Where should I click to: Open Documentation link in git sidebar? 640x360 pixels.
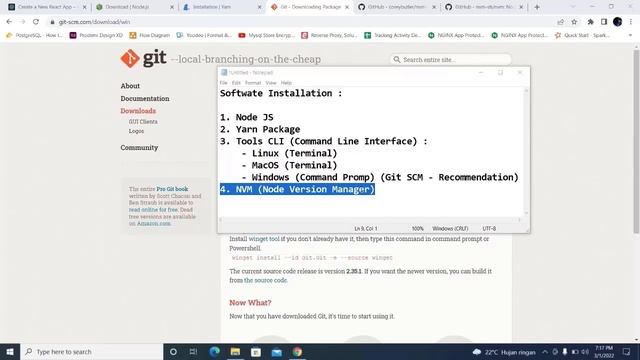[x=145, y=98]
